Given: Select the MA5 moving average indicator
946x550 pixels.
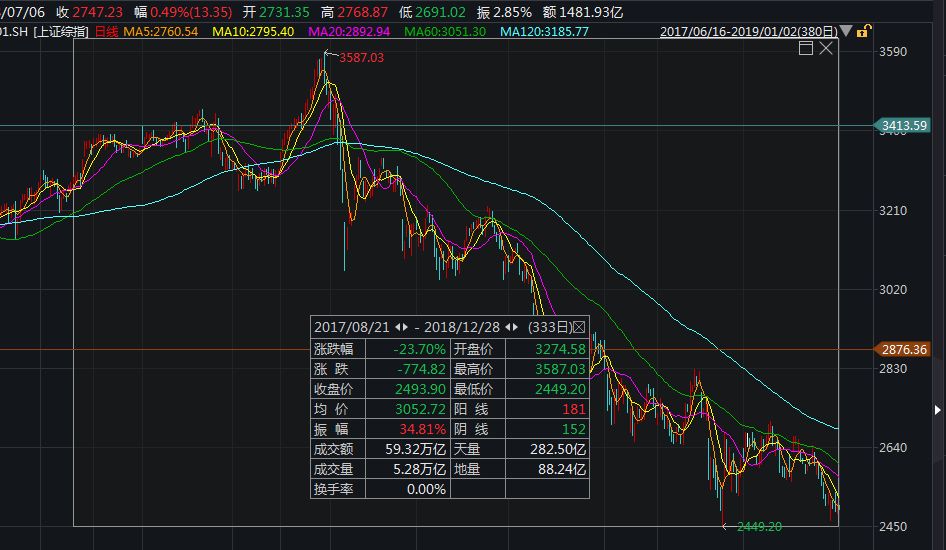Looking at the screenshot, I should click(162, 32).
